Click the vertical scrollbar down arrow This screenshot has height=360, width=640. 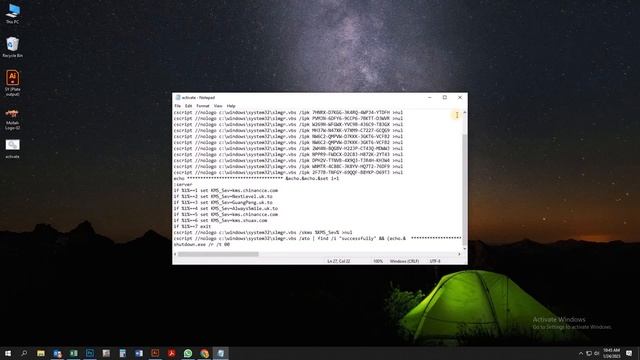464,249
